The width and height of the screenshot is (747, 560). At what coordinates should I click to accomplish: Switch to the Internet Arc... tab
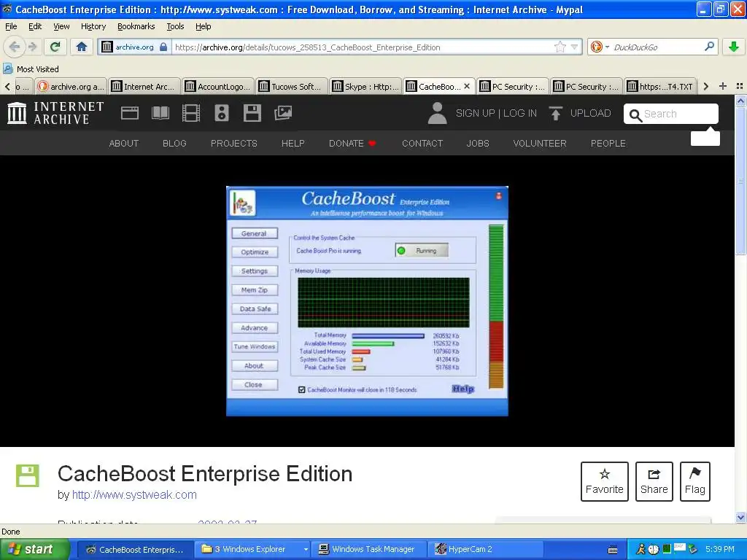(144, 86)
